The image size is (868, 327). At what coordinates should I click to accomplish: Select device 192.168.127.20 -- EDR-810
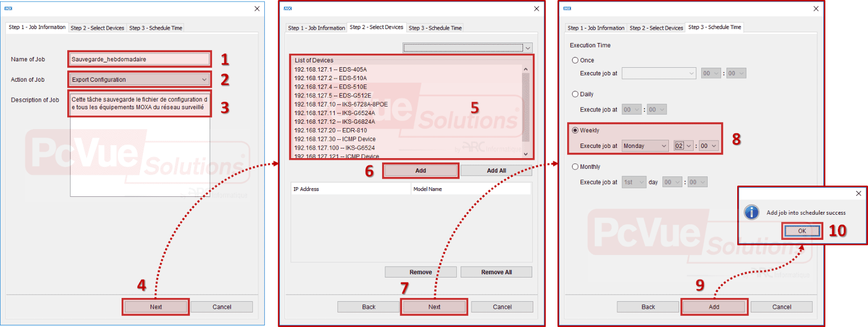point(330,130)
